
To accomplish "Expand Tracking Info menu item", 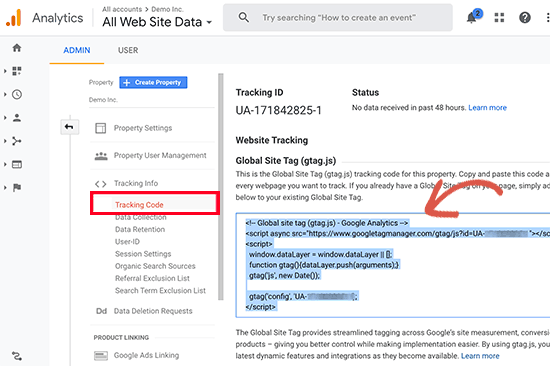I will pos(136,183).
